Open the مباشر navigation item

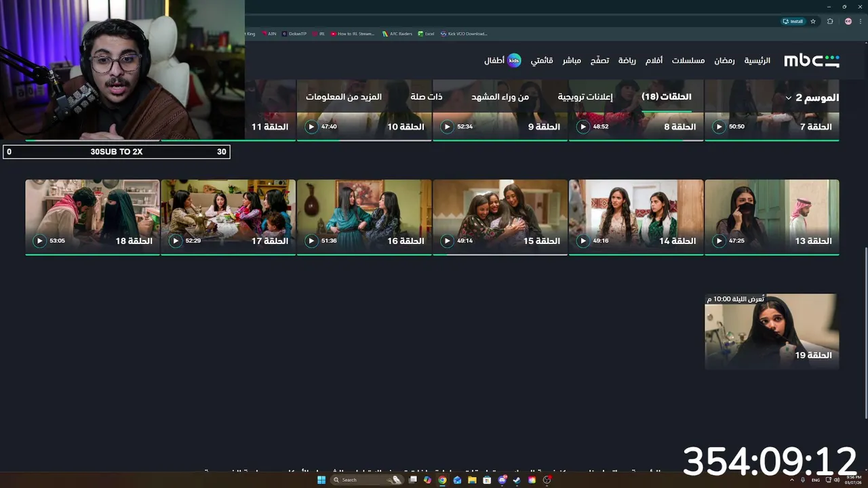click(x=572, y=60)
